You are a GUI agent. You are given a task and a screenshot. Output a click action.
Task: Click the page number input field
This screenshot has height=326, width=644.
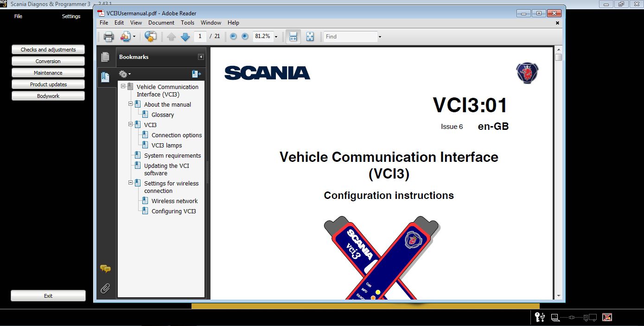200,36
